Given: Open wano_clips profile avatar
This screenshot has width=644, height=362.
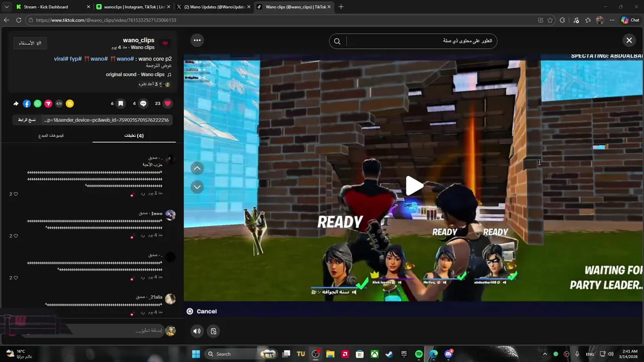Looking at the screenshot, I should (x=165, y=43).
